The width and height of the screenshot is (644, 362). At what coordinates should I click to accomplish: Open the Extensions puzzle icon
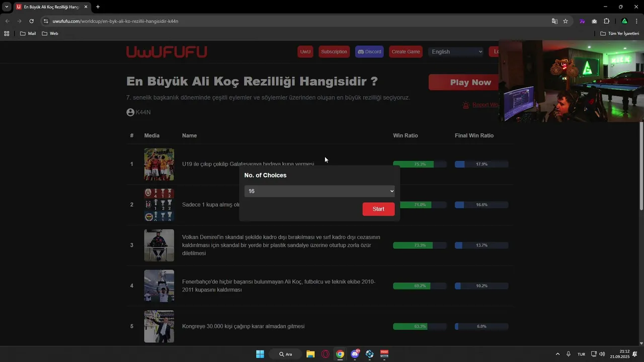tap(606, 21)
